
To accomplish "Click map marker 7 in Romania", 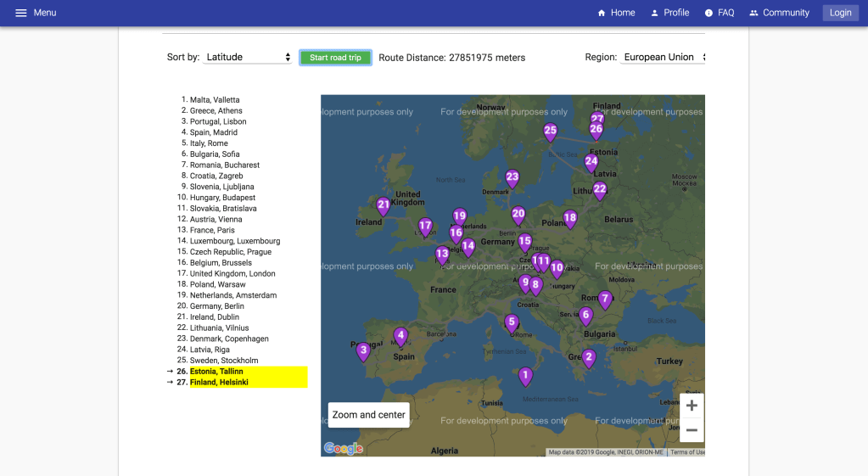I will tap(605, 299).
